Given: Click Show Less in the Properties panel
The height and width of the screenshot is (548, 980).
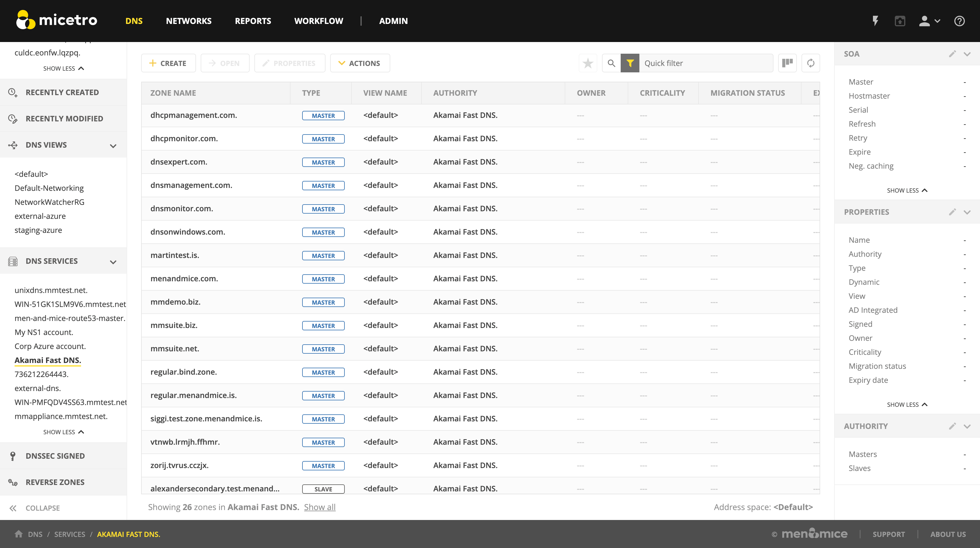Looking at the screenshot, I should 907,404.
